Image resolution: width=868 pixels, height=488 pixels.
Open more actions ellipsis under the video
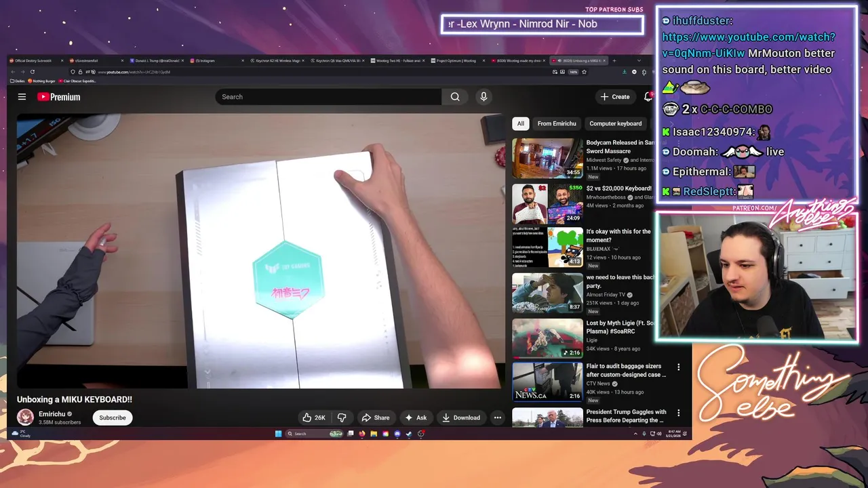498,418
